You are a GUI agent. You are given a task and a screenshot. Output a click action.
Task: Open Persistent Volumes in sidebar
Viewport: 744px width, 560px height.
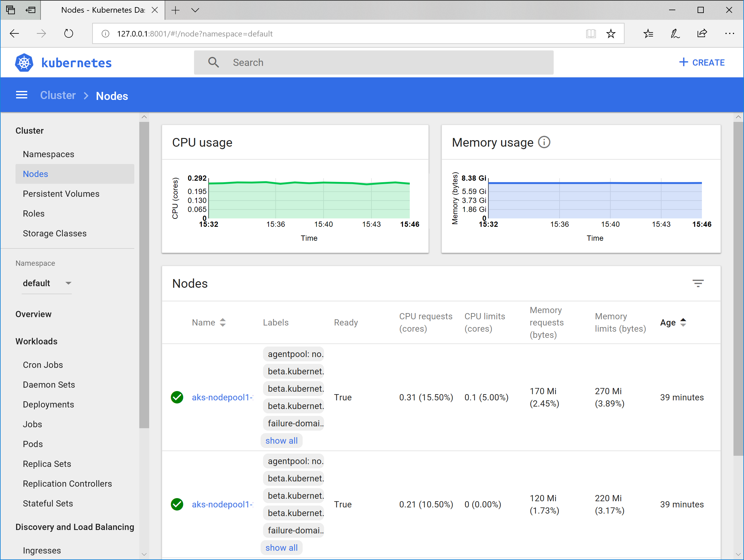[61, 194]
